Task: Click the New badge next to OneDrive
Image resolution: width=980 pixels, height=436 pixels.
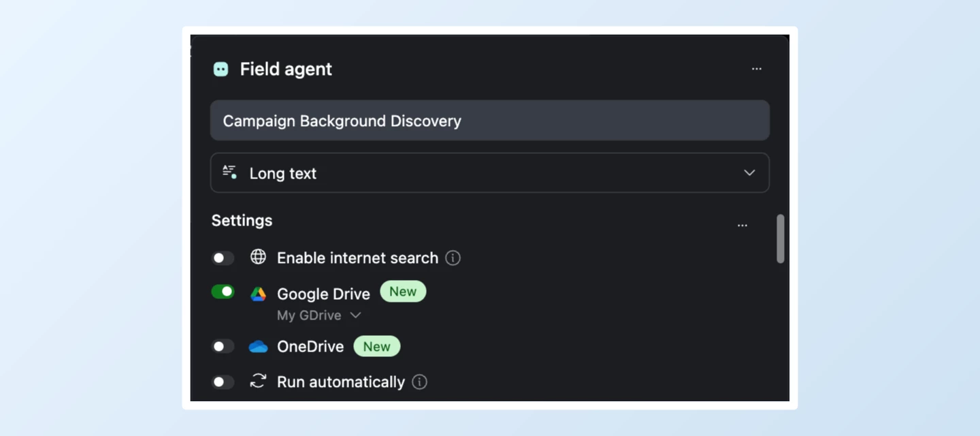Action: [x=377, y=346]
